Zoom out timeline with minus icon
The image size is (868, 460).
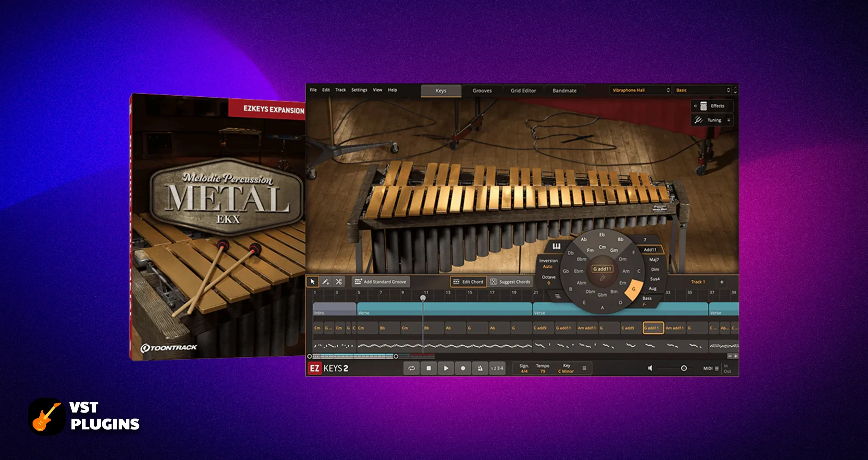[729, 356]
